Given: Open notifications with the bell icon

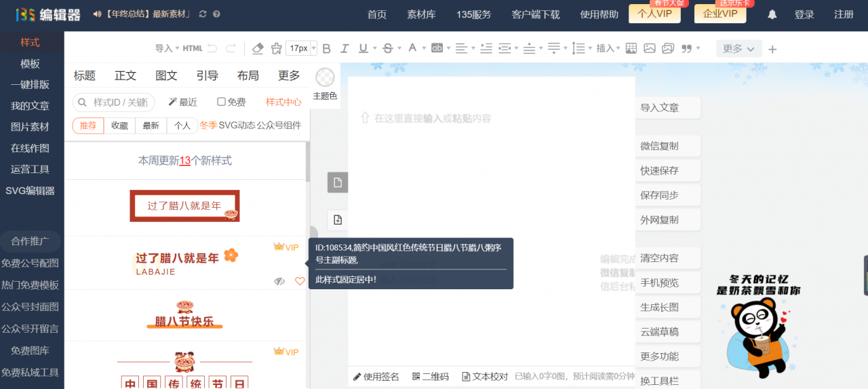Looking at the screenshot, I should click(772, 14).
